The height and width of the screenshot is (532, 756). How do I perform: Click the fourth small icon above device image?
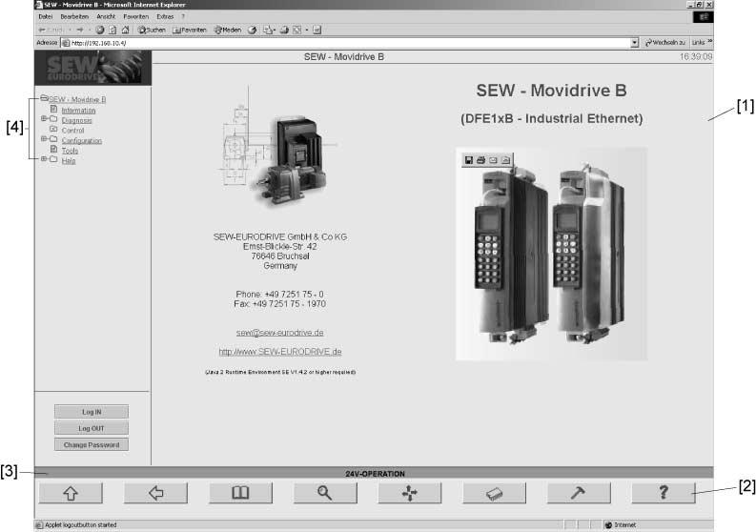(x=505, y=160)
